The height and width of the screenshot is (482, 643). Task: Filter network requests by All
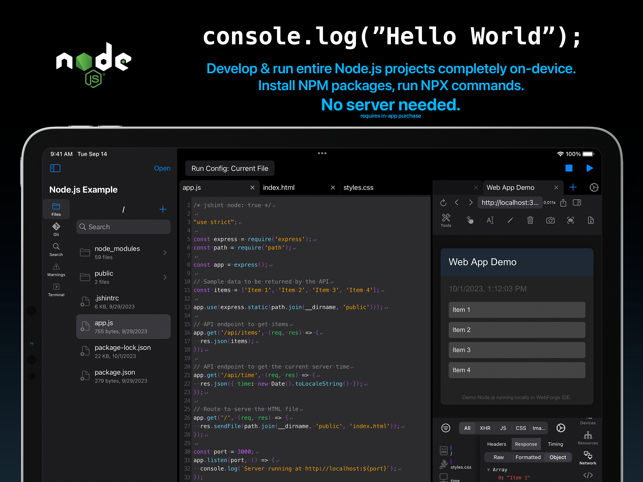coord(467,428)
